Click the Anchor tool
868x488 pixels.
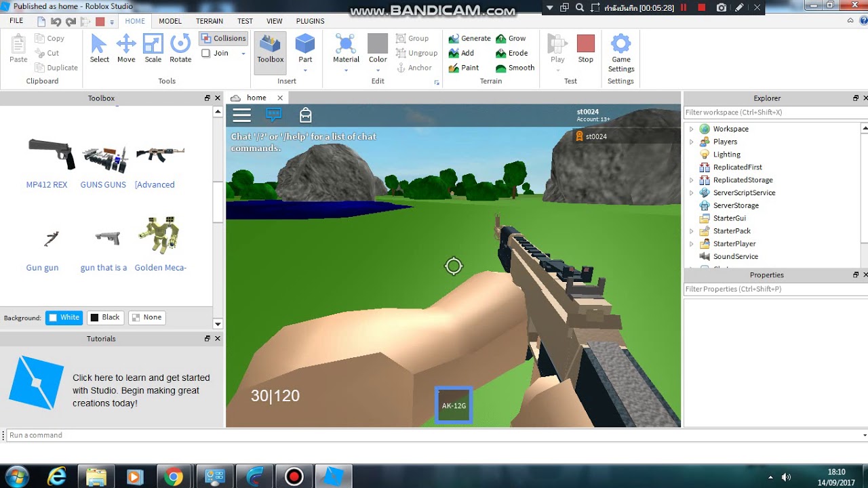pyautogui.click(x=413, y=68)
